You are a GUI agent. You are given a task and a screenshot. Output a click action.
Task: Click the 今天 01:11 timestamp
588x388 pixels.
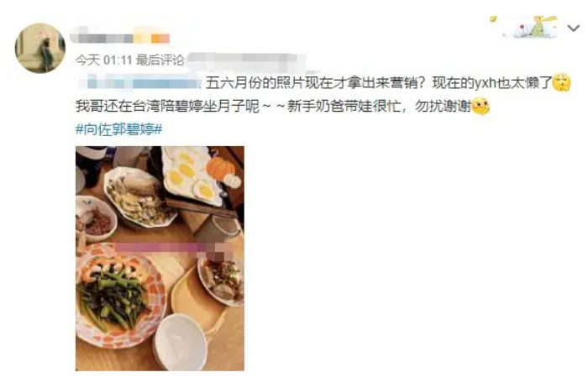[x=103, y=60]
